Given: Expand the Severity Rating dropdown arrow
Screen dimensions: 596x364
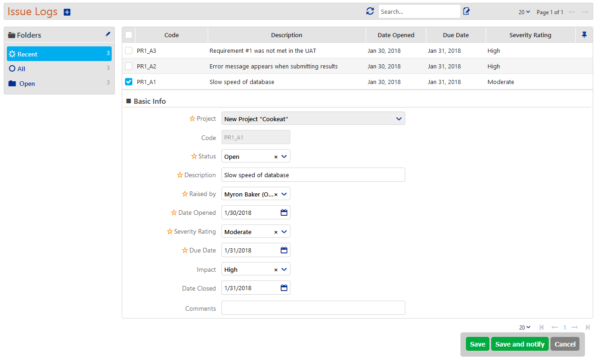Looking at the screenshot, I should tap(284, 232).
